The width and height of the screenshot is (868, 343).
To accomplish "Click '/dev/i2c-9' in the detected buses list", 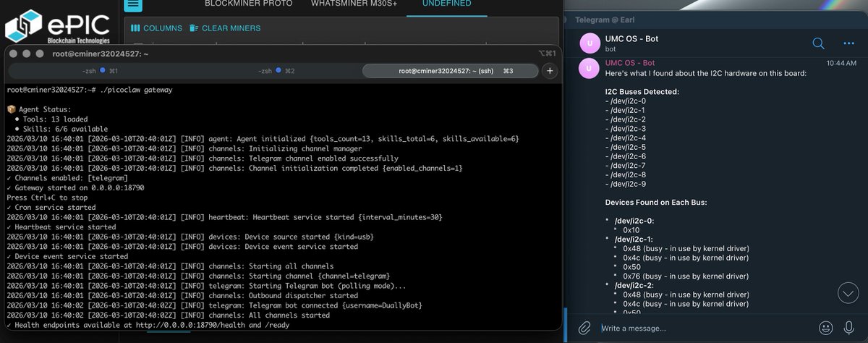I will (x=626, y=184).
